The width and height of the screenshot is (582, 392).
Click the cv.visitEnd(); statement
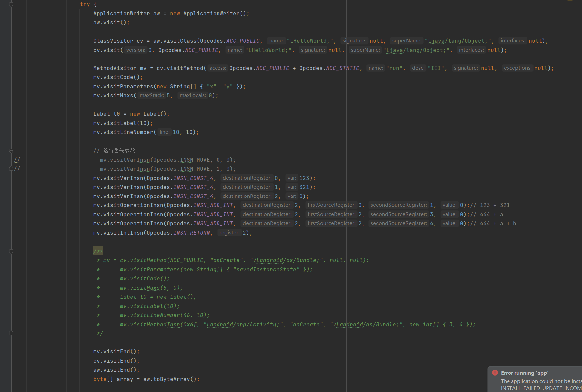tap(116, 361)
